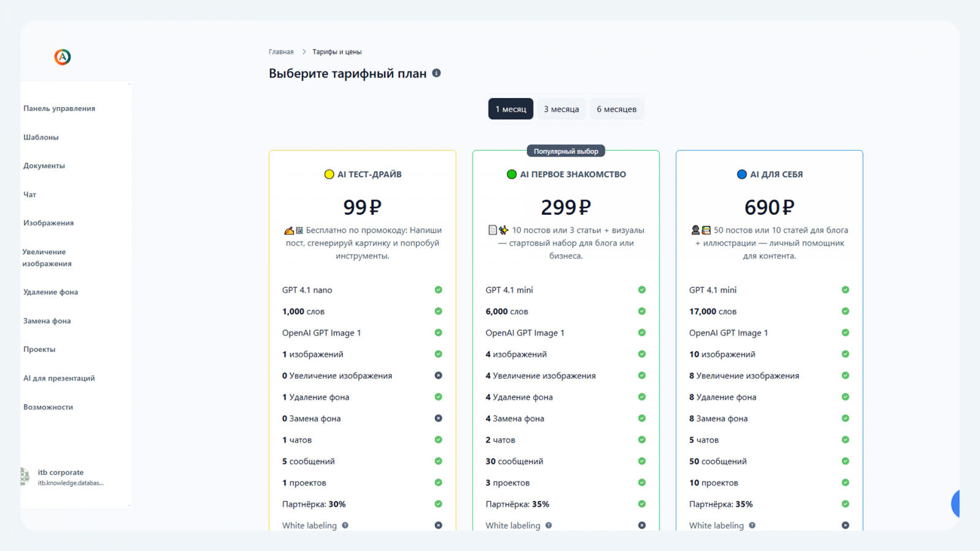Click the cross icon beside '0 Замена фона'
Viewport: 980px width, 551px height.
coord(439,418)
